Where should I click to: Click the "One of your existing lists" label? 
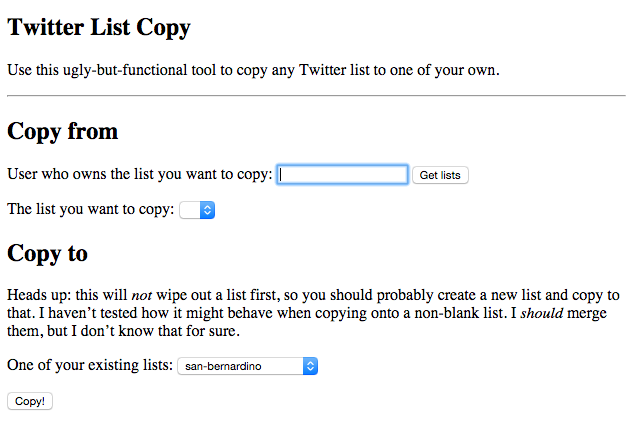(x=90, y=366)
